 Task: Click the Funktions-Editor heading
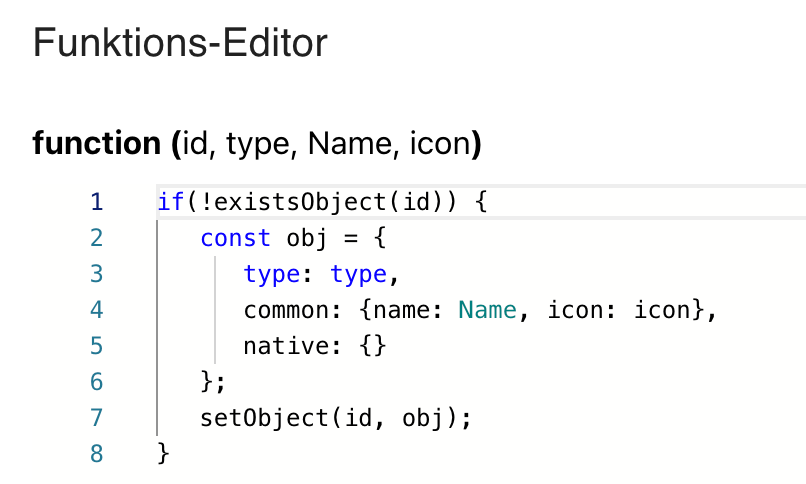(x=180, y=43)
